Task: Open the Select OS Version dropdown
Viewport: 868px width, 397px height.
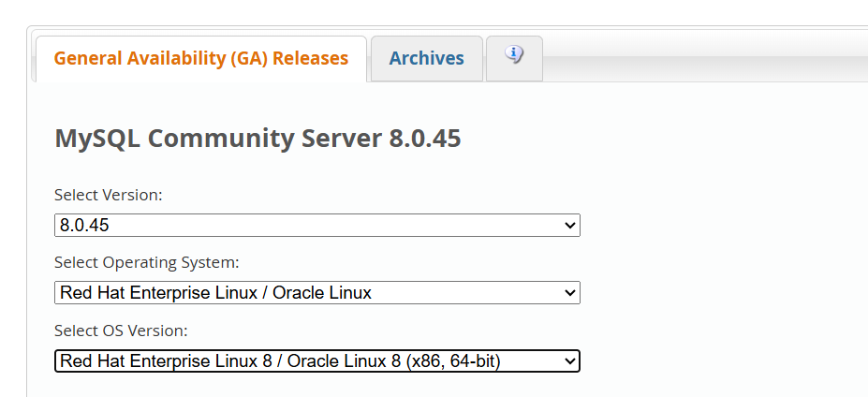Action: (x=317, y=361)
